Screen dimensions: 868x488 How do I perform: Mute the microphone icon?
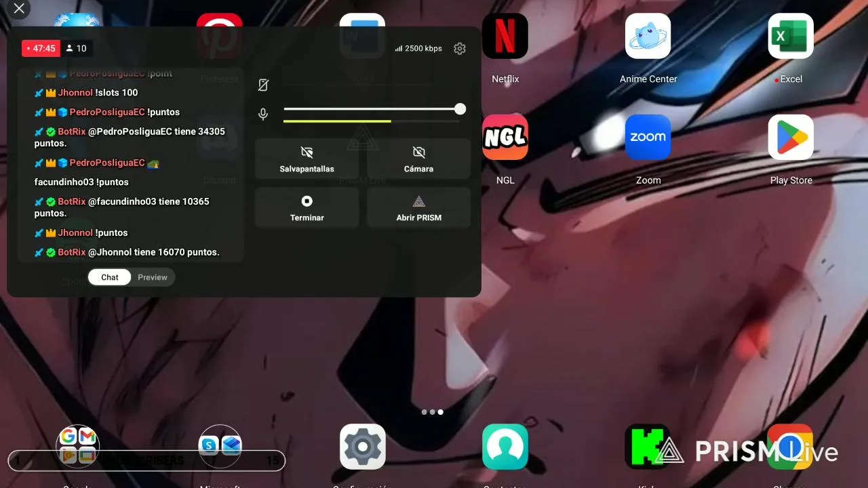pyautogui.click(x=263, y=115)
